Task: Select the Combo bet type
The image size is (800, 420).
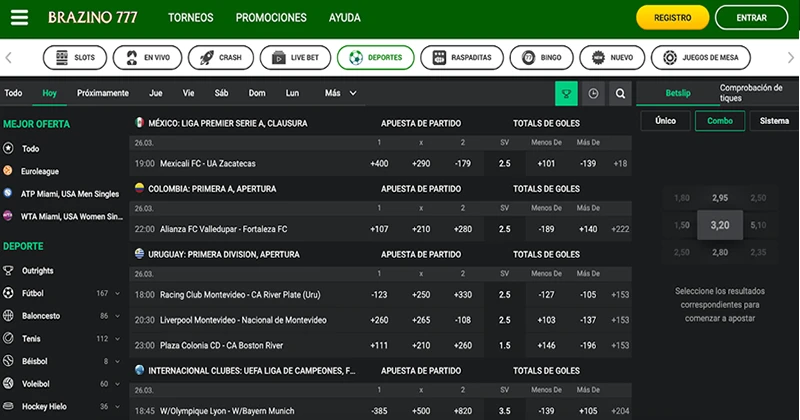Action: click(x=720, y=121)
